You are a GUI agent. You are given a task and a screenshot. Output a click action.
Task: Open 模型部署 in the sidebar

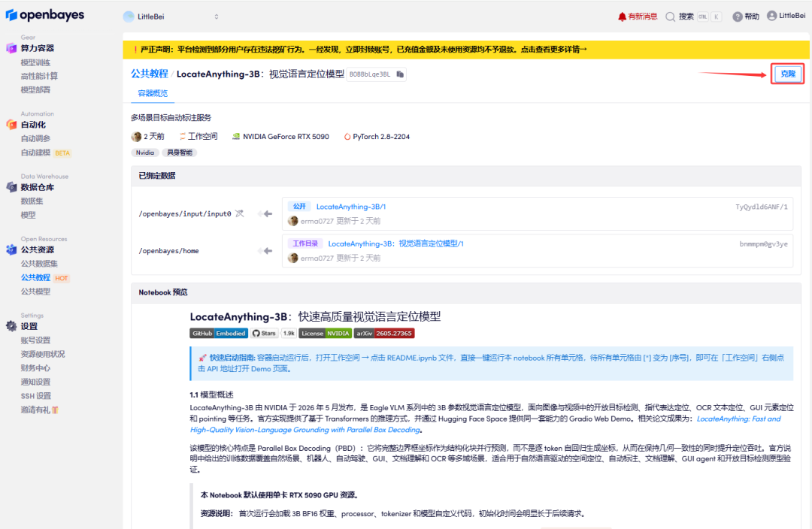(35, 89)
